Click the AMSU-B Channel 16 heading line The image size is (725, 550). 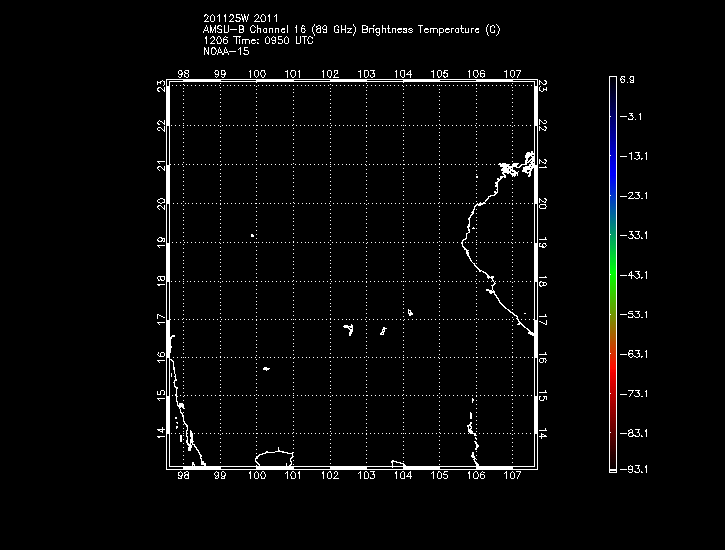click(x=350, y=29)
